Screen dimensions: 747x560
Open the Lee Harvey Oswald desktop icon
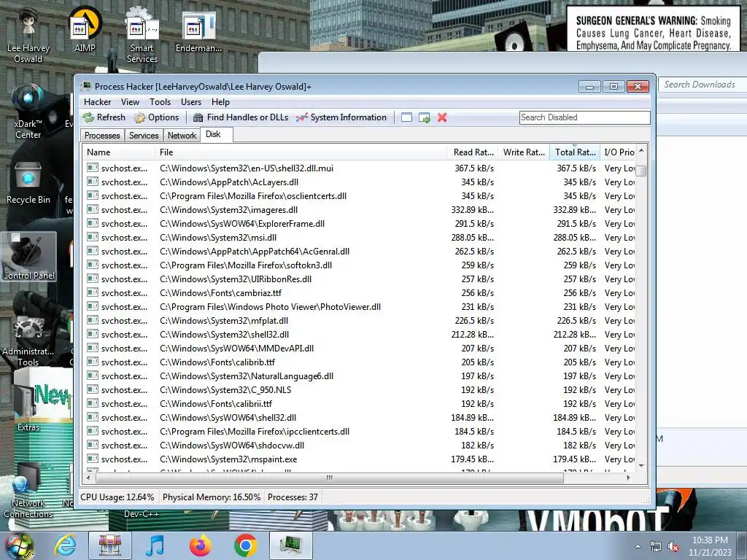(28, 36)
